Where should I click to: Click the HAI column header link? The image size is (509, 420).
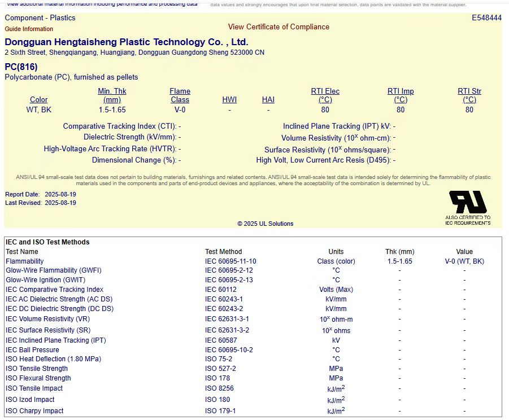pos(268,100)
